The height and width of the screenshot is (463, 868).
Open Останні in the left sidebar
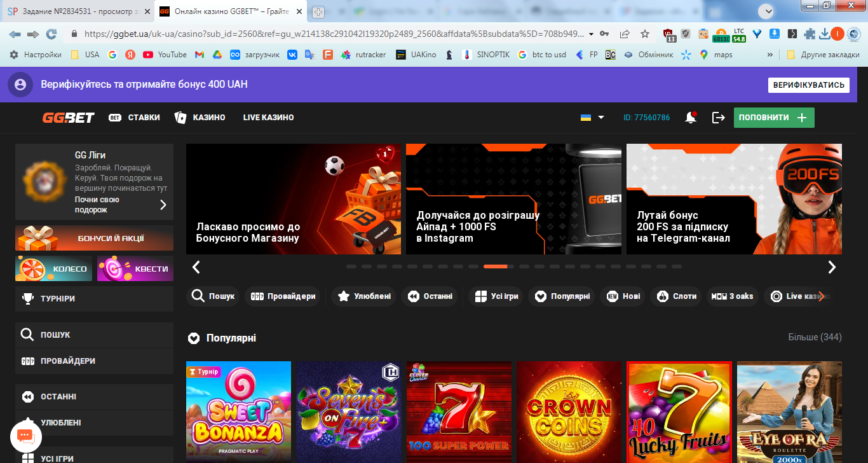point(94,396)
